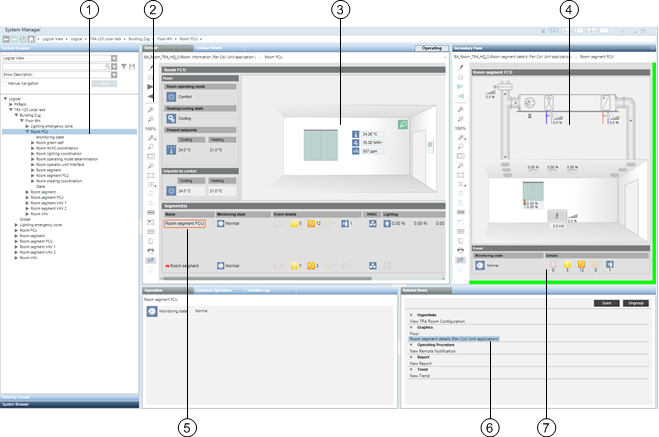Click the print icon in graphics toolbar
659x437 pixels.
pyautogui.click(x=150, y=250)
